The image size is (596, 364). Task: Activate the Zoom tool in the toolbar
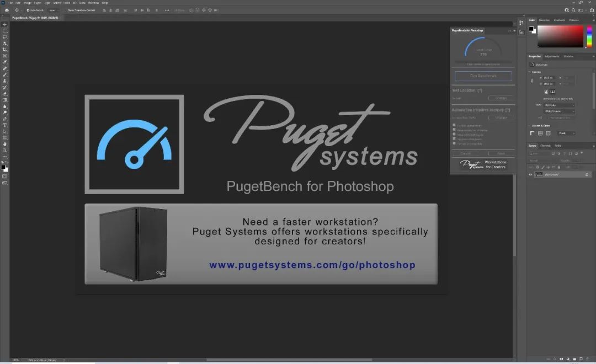tap(5, 150)
